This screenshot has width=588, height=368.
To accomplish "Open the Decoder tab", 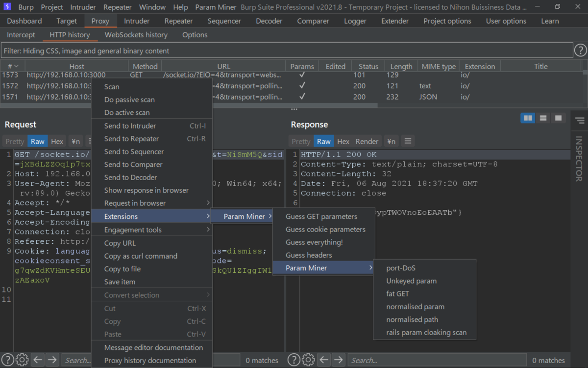I will coord(269,21).
